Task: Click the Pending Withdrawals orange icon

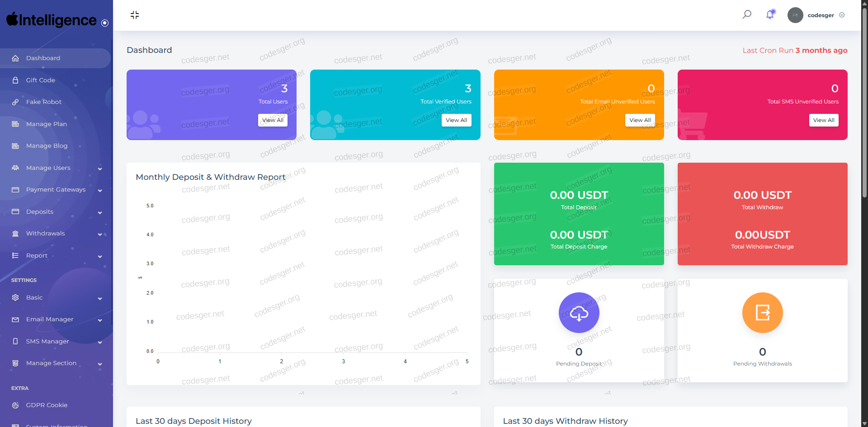Action: pos(762,313)
